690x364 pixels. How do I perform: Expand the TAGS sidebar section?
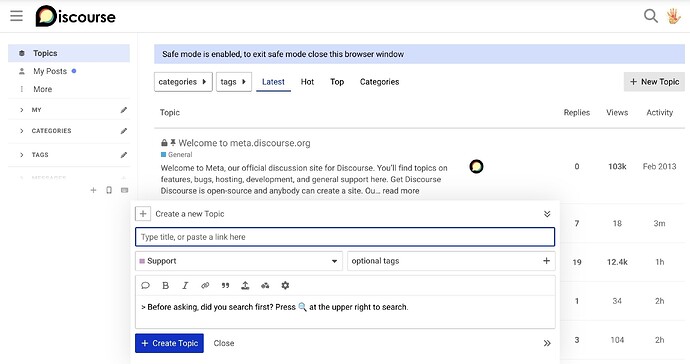[x=22, y=155]
